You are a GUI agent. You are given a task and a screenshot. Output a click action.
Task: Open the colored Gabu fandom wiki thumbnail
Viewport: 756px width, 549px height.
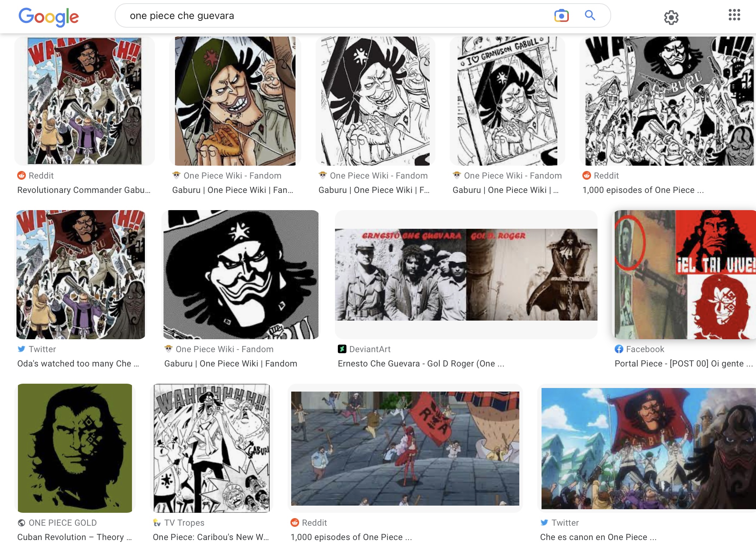click(x=235, y=101)
